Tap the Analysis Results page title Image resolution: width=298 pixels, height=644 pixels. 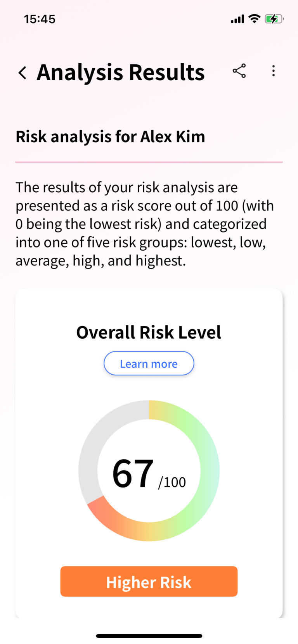(x=121, y=72)
